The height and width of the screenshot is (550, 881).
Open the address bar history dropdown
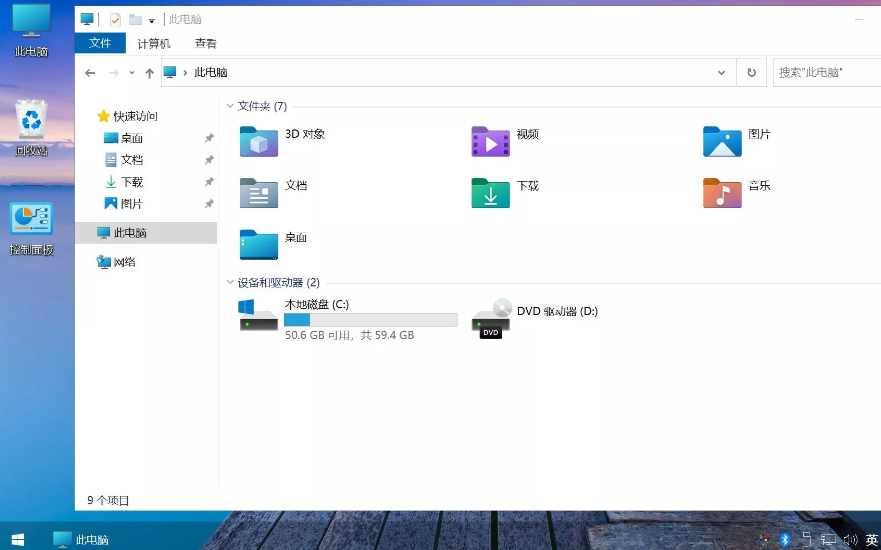tap(722, 73)
